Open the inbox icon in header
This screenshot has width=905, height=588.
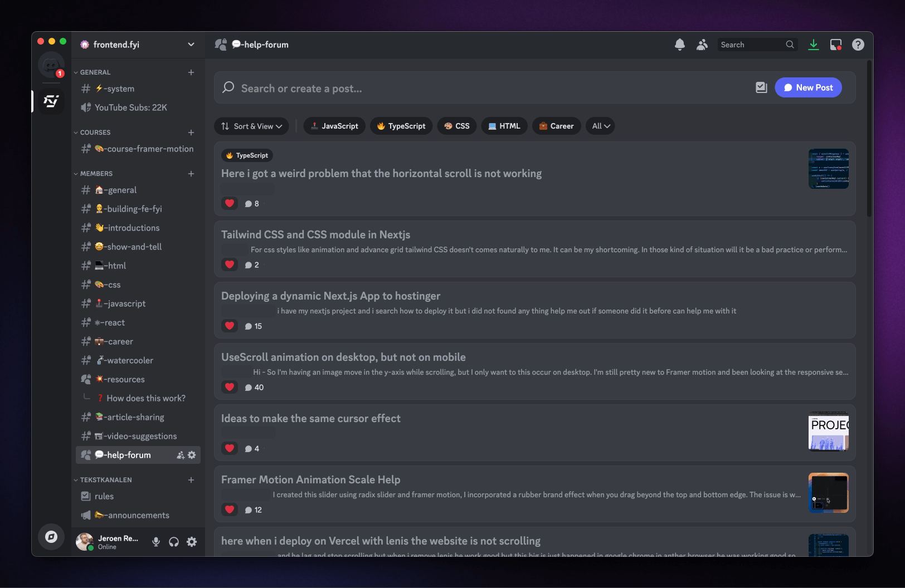pyautogui.click(x=836, y=45)
